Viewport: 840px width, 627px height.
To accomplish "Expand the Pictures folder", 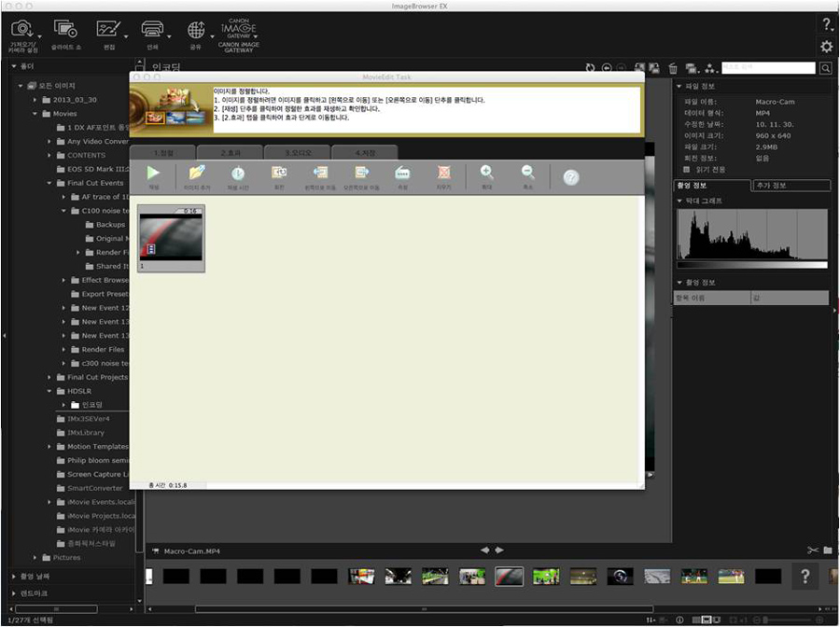I will 35,557.
